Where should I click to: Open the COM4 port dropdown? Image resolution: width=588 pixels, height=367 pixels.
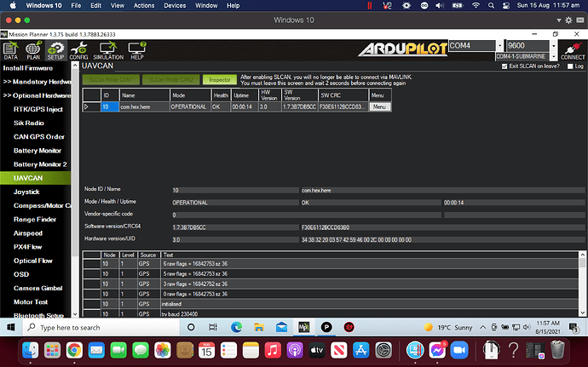[x=500, y=46]
